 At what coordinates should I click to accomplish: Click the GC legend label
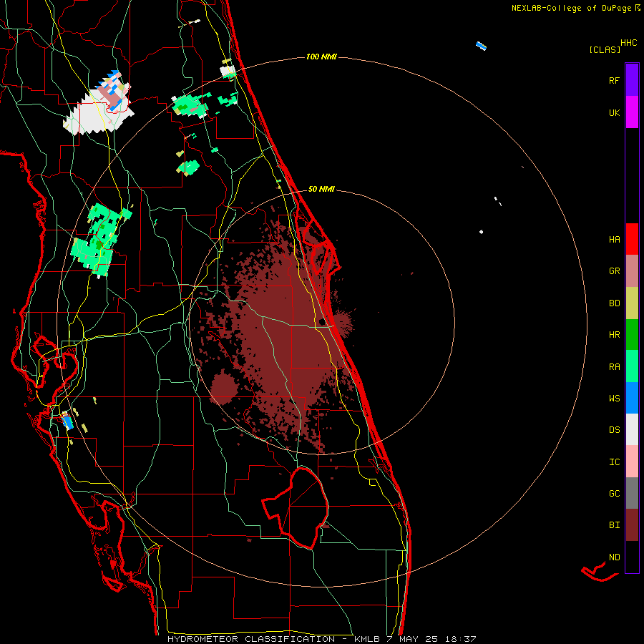point(615,494)
